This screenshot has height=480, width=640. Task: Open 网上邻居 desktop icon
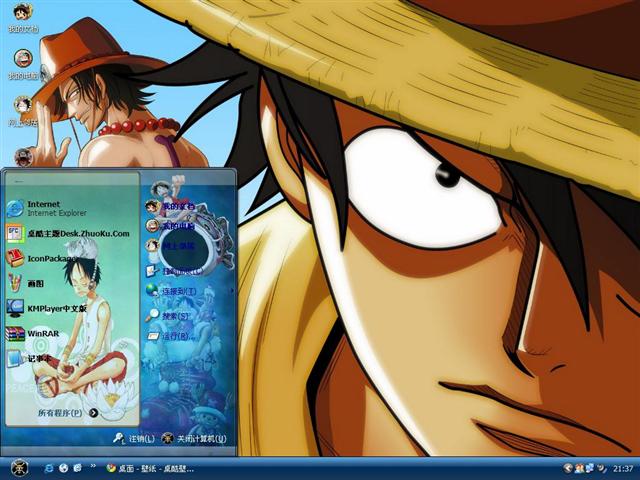23,111
